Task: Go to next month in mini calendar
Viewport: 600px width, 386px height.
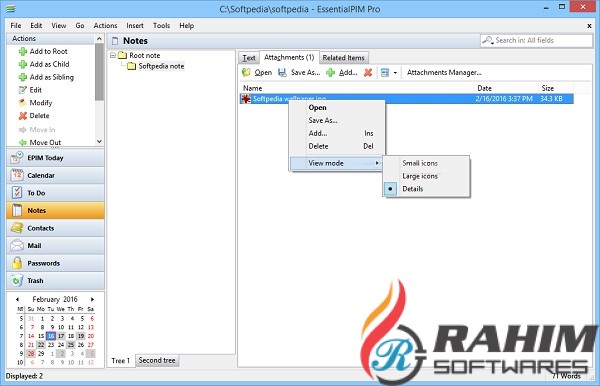Action: [x=92, y=299]
